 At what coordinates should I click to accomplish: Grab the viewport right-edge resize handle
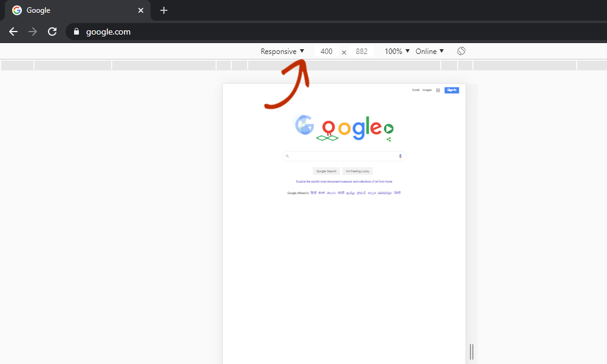coord(472,352)
